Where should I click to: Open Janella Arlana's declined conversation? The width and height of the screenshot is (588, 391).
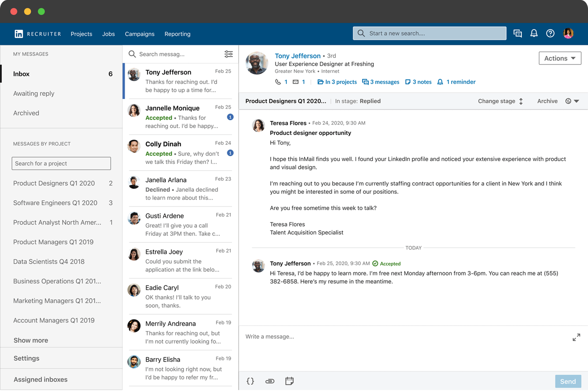pyautogui.click(x=181, y=189)
